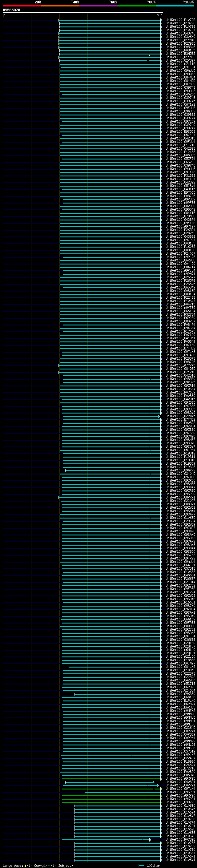Image resolution: width=197 pixels, height=868 pixels.
Task: Select the UniRef100_Q39743 label
Action: (180, 88)
